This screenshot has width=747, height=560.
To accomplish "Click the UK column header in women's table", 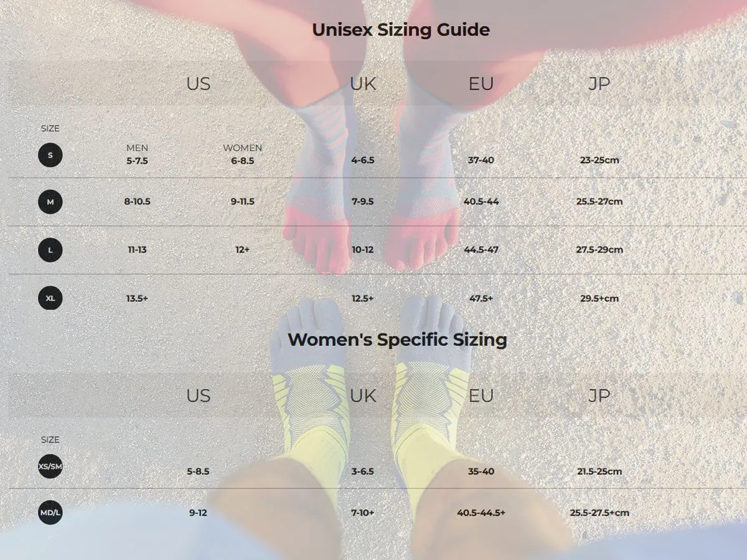I will 363,396.
